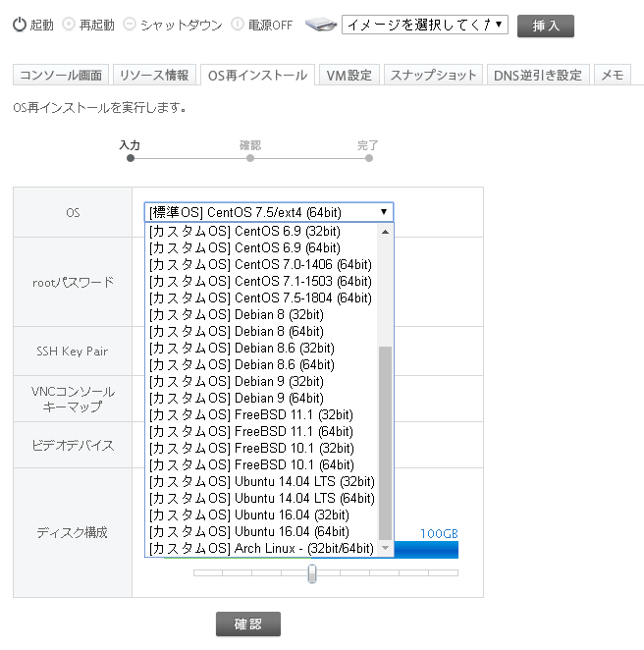Choose FreeBSD 10.1 (64bit) entry
644x650 pixels.
click(261, 464)
